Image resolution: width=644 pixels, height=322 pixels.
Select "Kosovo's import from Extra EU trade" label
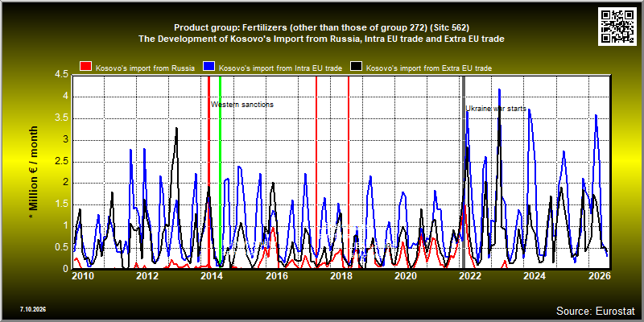point(429,68)
